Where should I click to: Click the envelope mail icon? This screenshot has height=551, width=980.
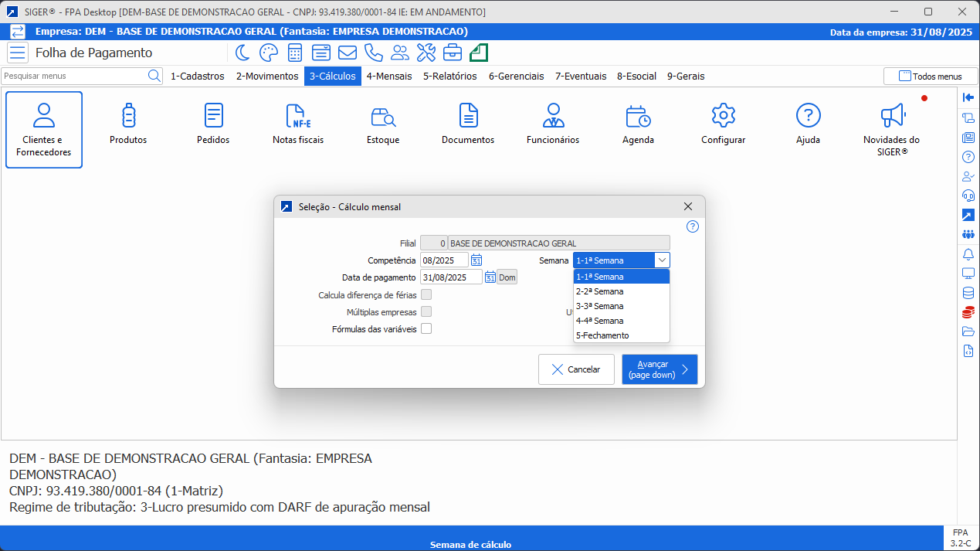tap(348, 53)
